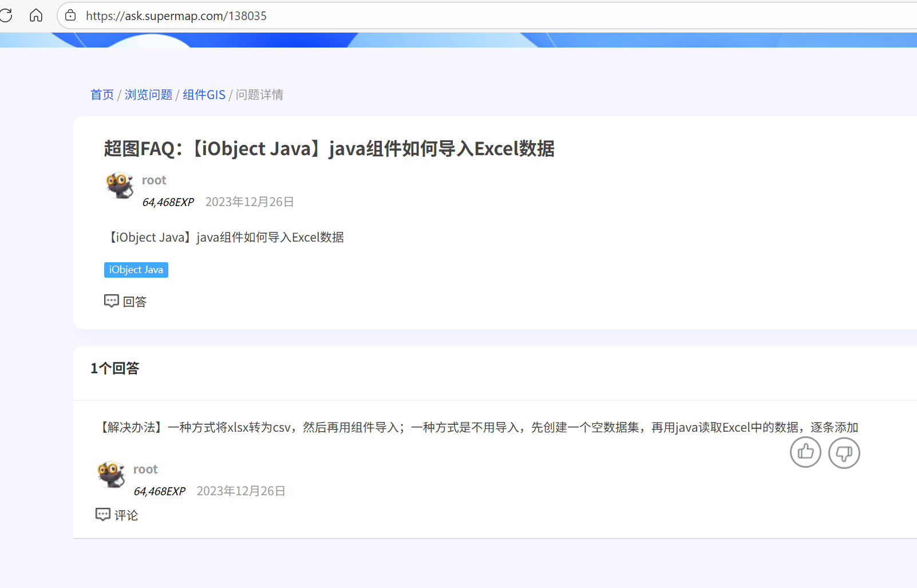Screen dimensions: 917x588
Task: Open question author's root avatar
Action: click(120, 186)
